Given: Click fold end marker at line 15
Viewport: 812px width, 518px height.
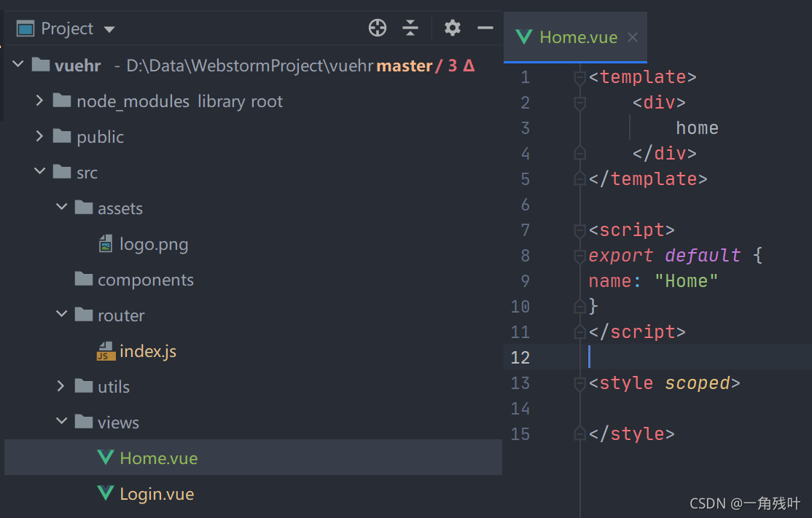Looking at the screenshot, I should [x=579, y=433].
